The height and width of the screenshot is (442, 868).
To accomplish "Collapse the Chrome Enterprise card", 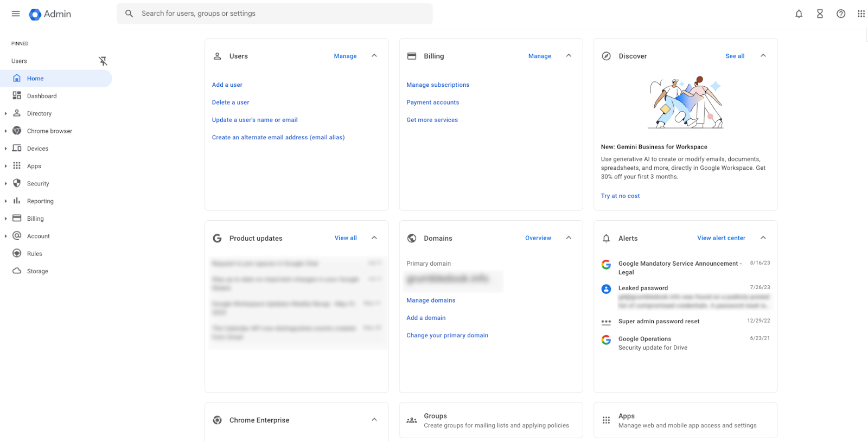I will [374, 420].
